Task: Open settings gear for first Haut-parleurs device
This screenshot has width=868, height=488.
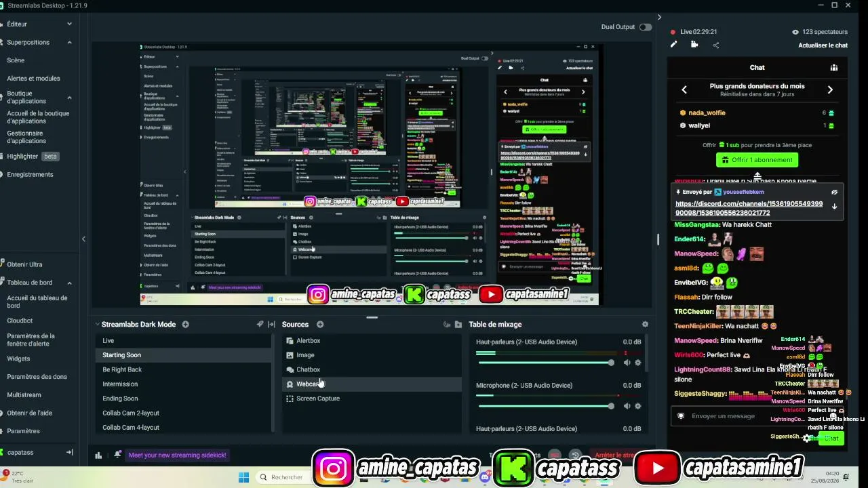Action: 637,363
